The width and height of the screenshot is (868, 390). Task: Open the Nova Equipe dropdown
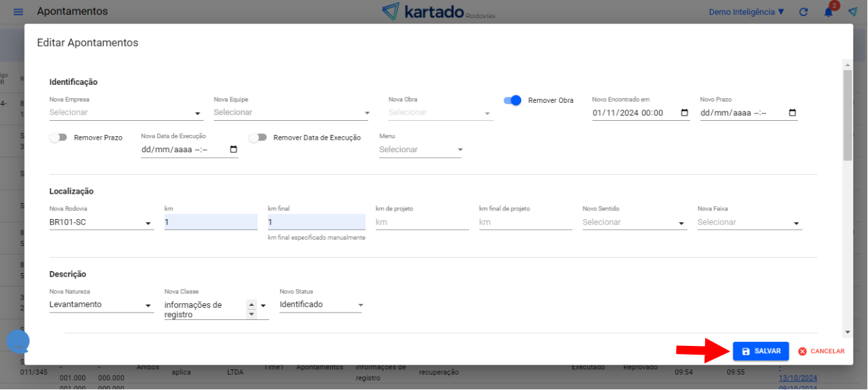[x=292, y=113]
